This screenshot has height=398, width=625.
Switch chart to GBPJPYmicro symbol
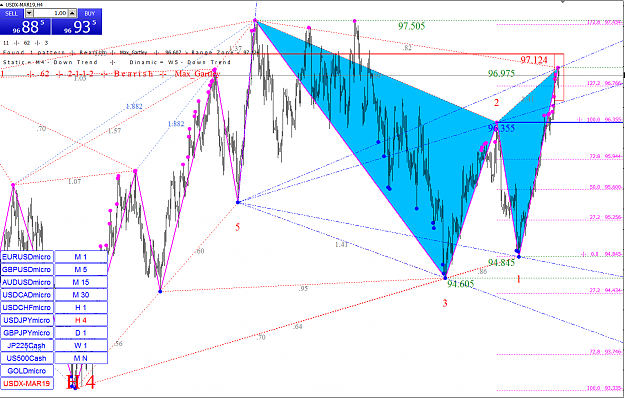27,333
